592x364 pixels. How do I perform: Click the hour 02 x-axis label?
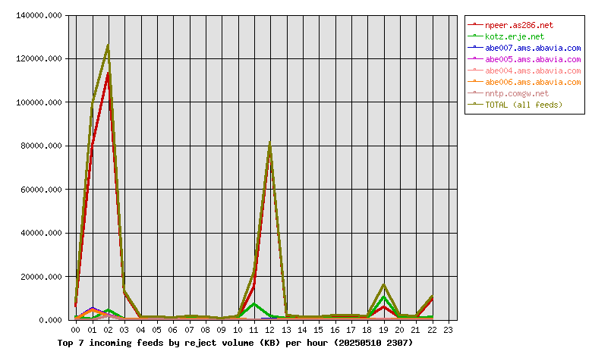pyautogui.click(x=108, y=330)
